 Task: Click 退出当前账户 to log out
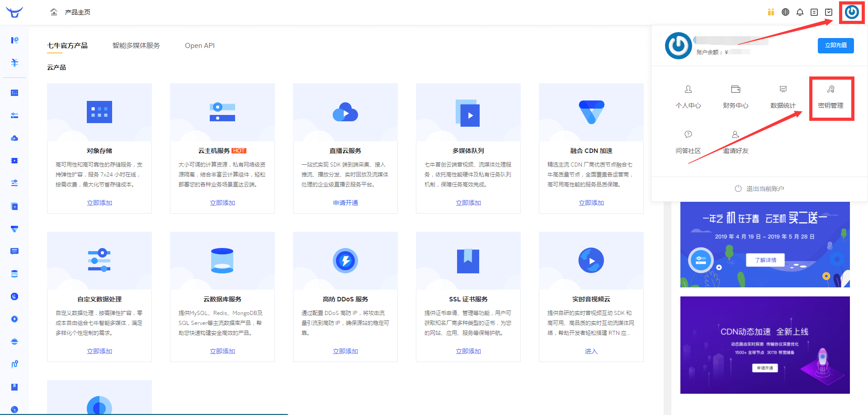(x=759, y=188)
